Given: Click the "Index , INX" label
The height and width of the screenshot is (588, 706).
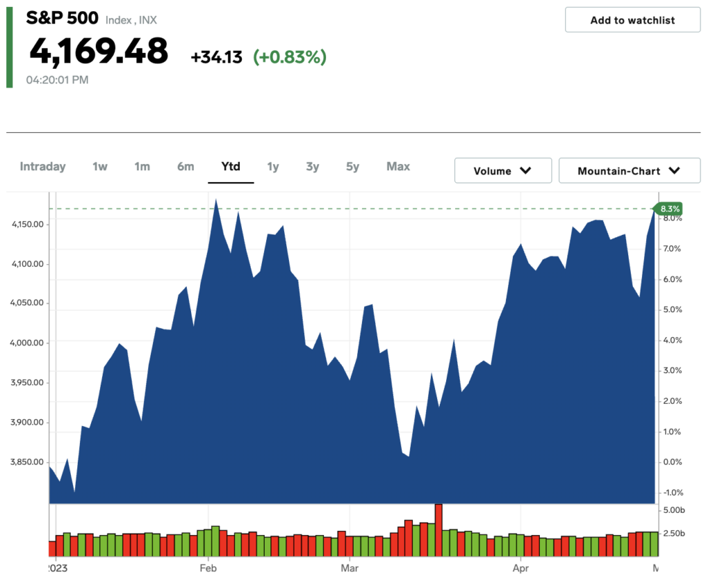Looking at the screenshot, I should tap(131, 20).
